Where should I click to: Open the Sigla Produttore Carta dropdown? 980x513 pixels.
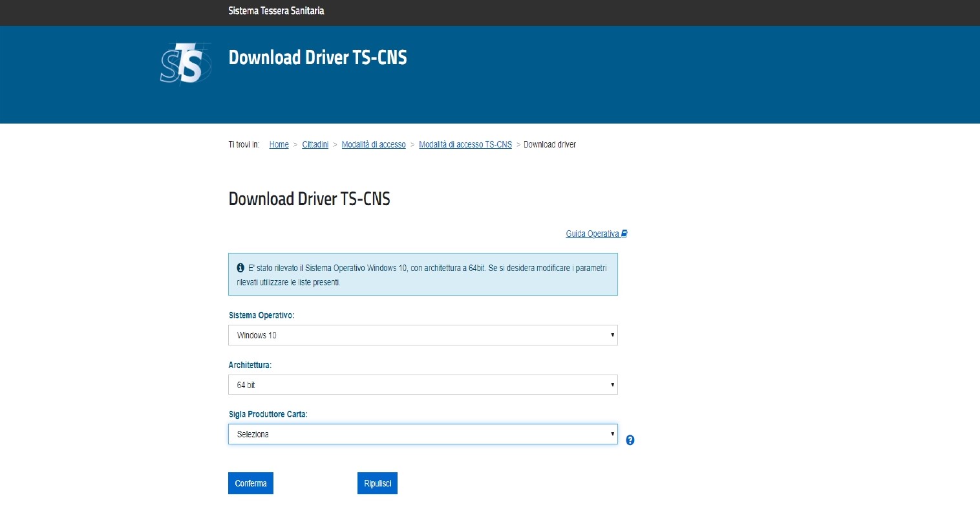[x=423, y=434]
